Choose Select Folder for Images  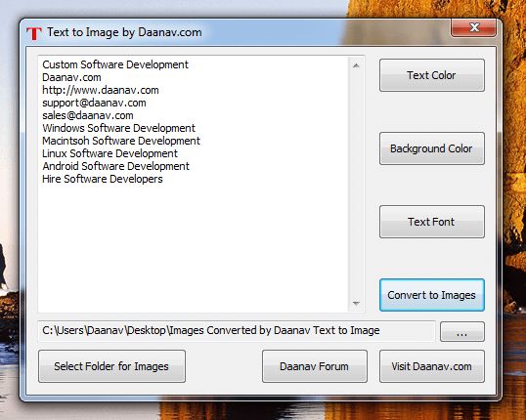[x=111, y=366]
